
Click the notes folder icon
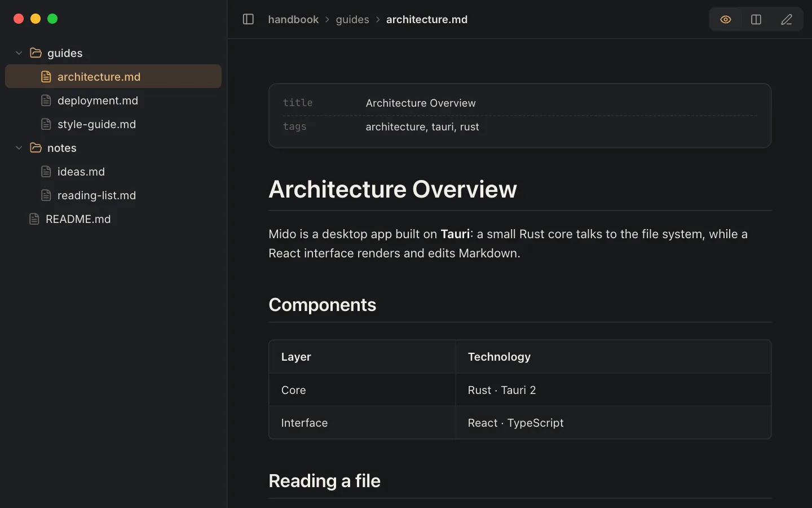pyautogui.click(x=36, y=147)
